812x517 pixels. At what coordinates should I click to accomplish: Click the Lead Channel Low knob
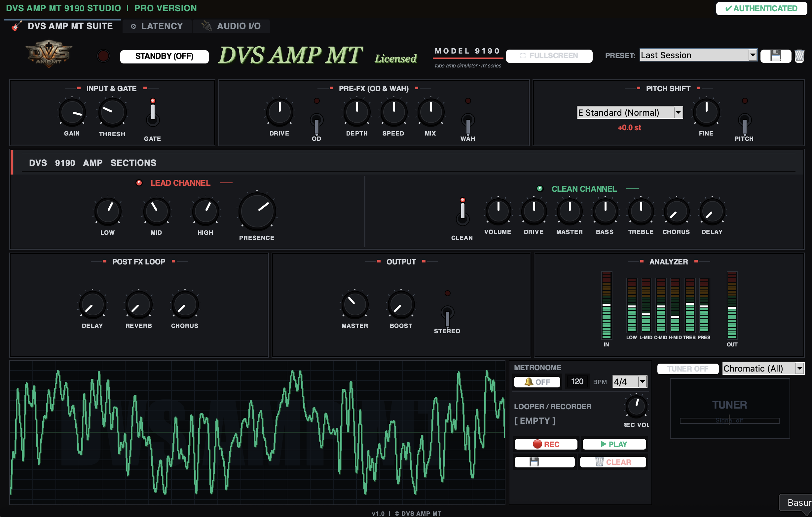pos(108,211)
